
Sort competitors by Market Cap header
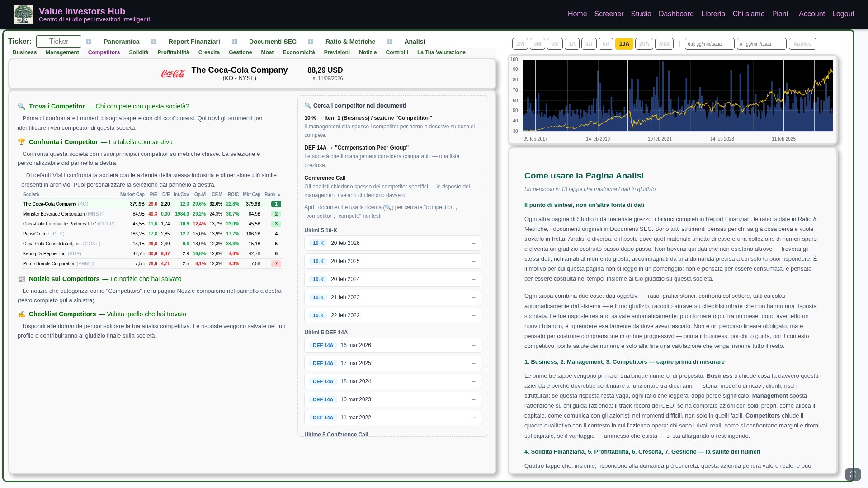(132, 195)
